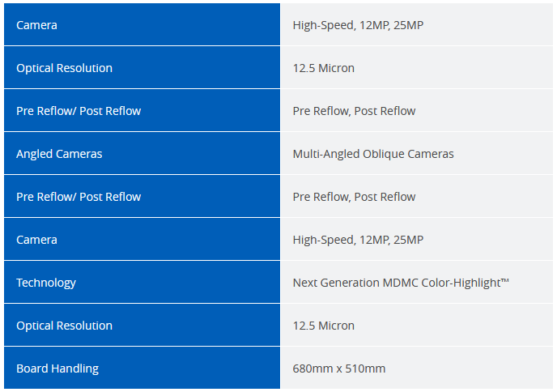Image resolution: width=557 pixels, height=392 pixels.
Task: Click the upper "Pre Reflow/ Post Reflow" label
Action: (79, 111)
